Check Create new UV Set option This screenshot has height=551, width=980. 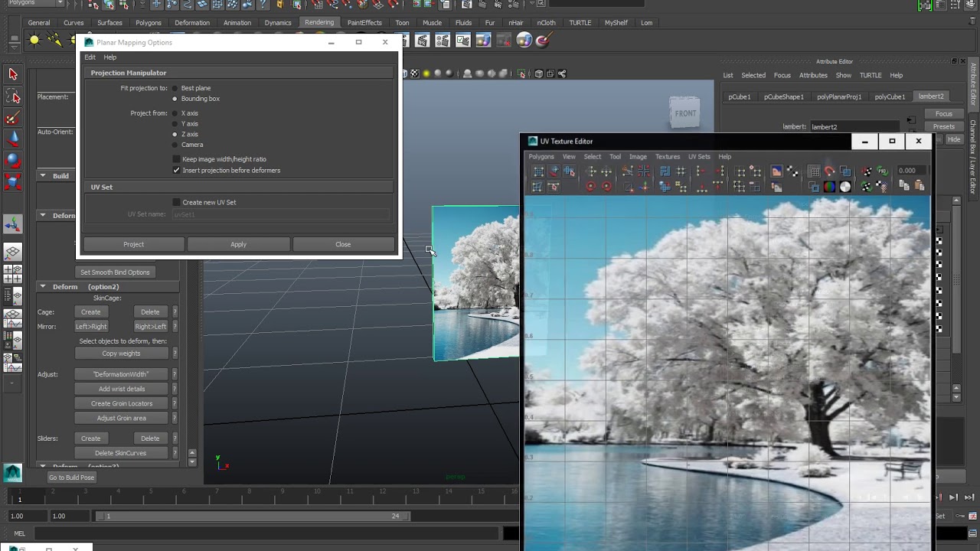[176, 202]
